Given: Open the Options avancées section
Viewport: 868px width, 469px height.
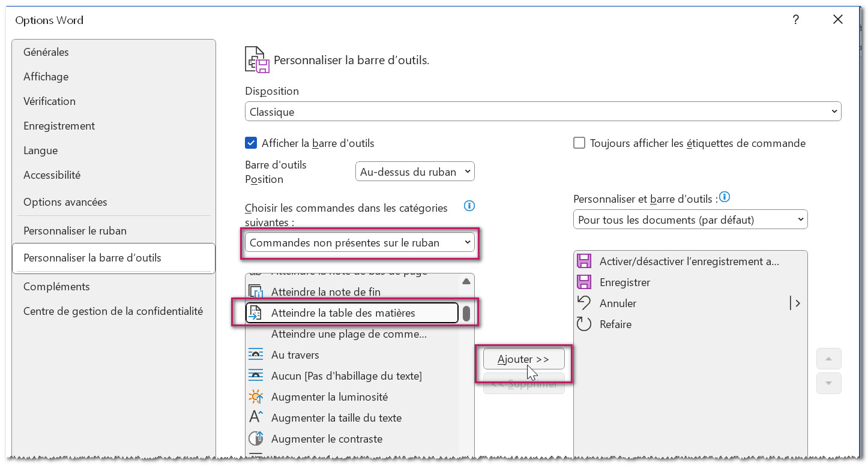Looking at the screenshot, I should (x=65, y=202).
